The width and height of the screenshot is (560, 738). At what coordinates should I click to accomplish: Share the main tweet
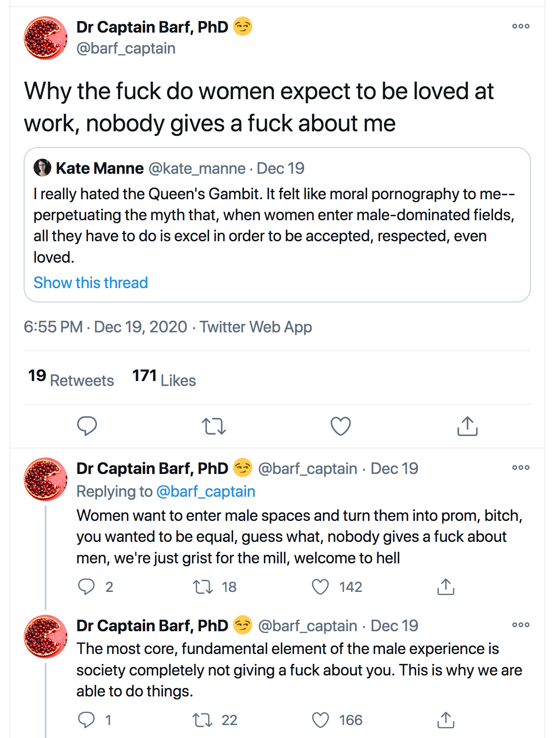(467, 426)
